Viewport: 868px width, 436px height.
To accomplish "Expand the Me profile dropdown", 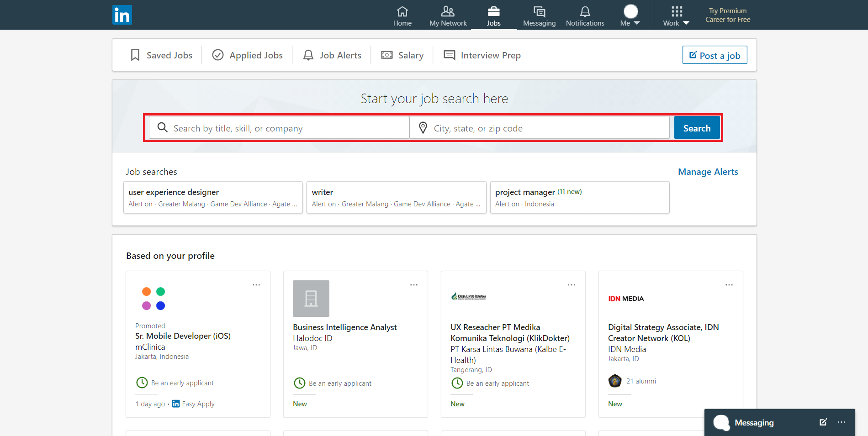I will pyautogui.click(x=630, y=16).
